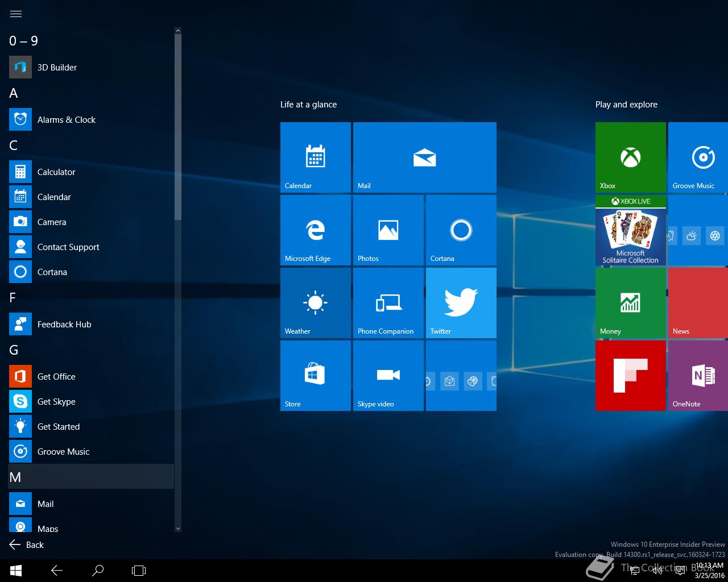
Task: Open the Calendar live tile
Action: [x=316, y=157]
